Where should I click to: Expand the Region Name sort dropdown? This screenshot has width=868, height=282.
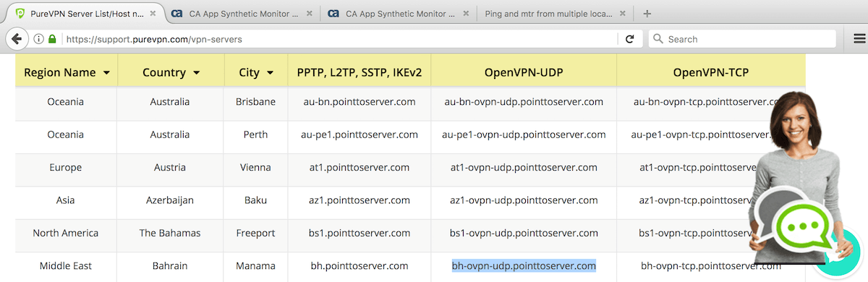pos(107,73)
